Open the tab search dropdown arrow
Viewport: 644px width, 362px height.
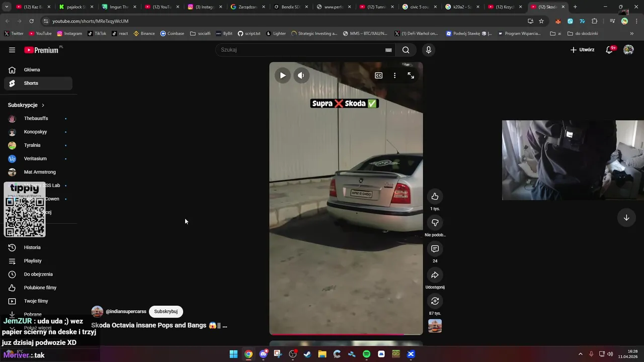(6, 7)
